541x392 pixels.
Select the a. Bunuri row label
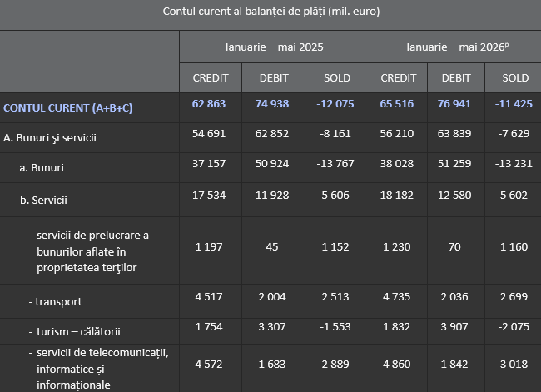42,168
